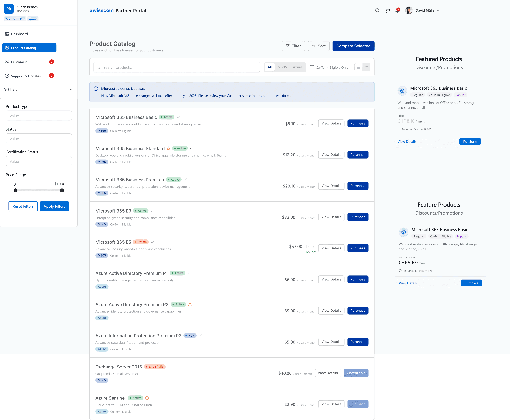This screenshot has height=420, width=510.
Task: Open David Müller account dropdown
Action: 427,10
